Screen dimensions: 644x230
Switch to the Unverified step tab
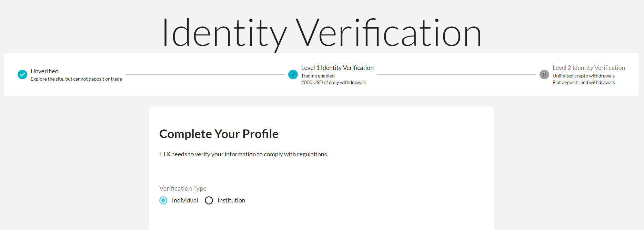pyautogui.click(x=44, y=71)
